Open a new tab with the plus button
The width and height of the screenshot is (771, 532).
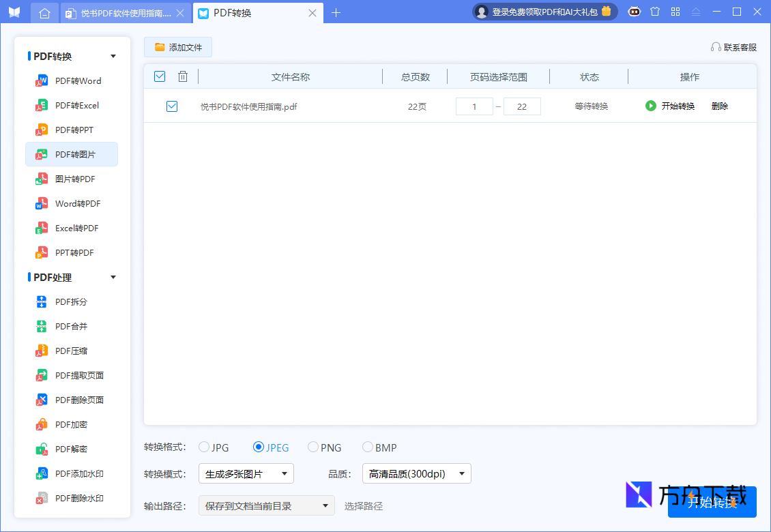pos(336,12)
